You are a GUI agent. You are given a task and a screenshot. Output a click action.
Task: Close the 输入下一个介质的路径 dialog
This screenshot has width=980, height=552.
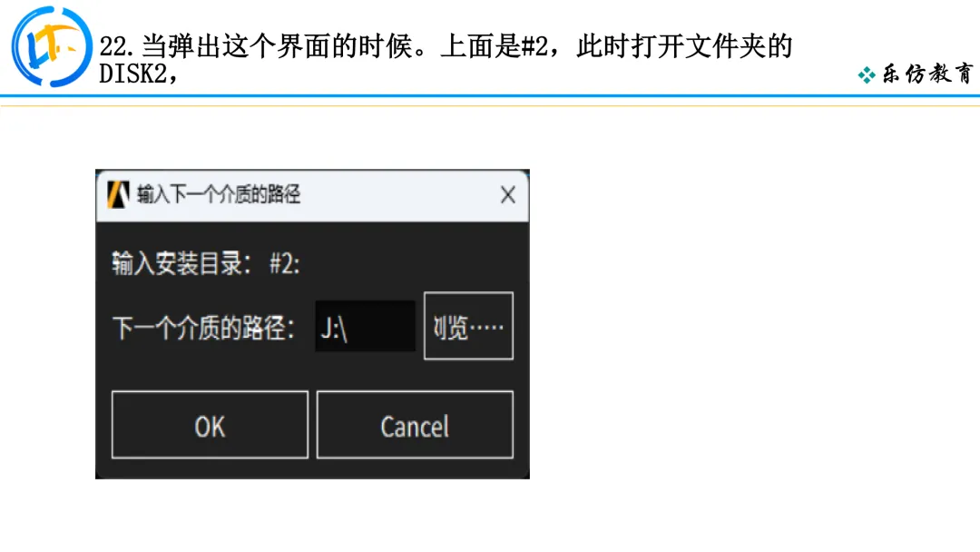point(508,195)
